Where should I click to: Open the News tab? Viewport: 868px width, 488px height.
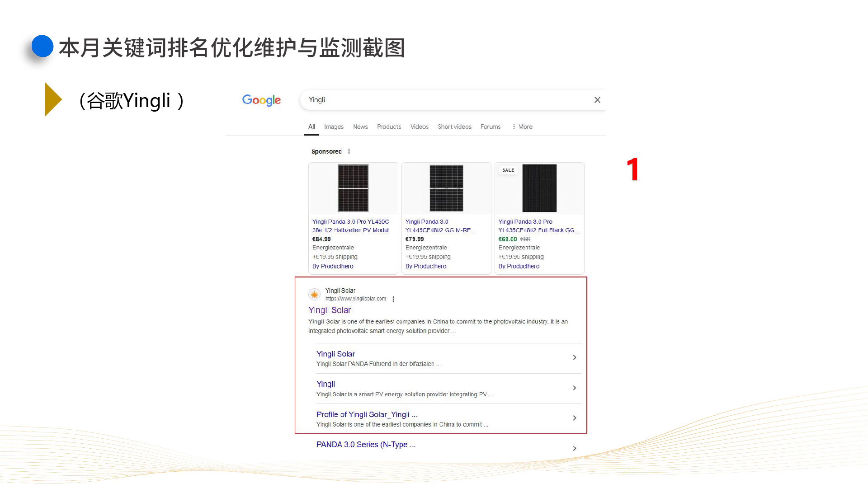[x=360, y=127]
